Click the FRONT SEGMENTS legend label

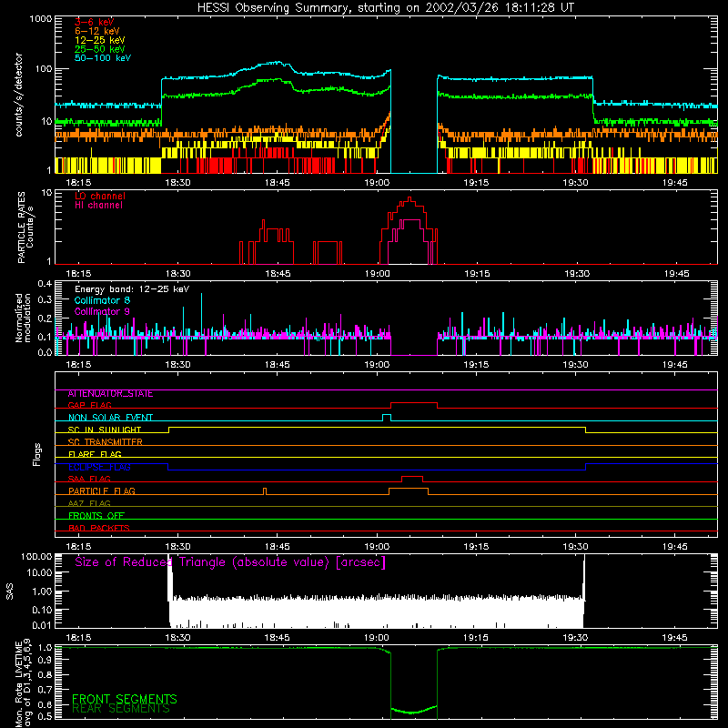[125, 699]
